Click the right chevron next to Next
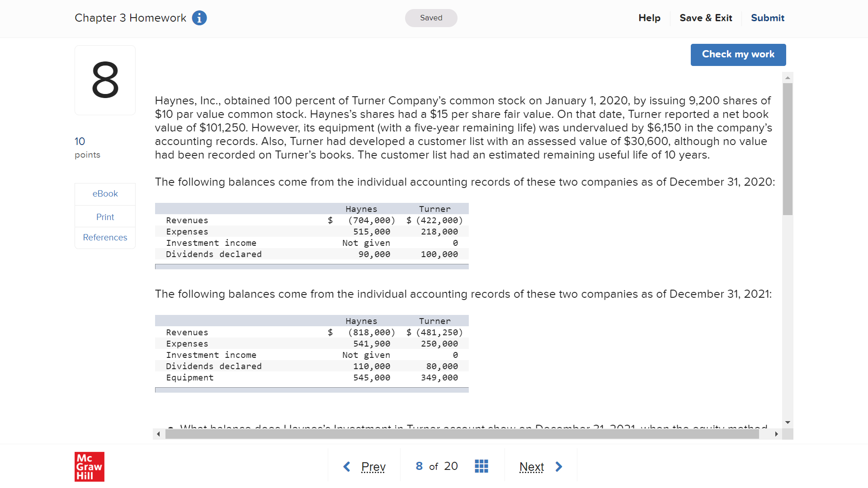The width and height of the screenshot is (868, 488). [559, 466]
